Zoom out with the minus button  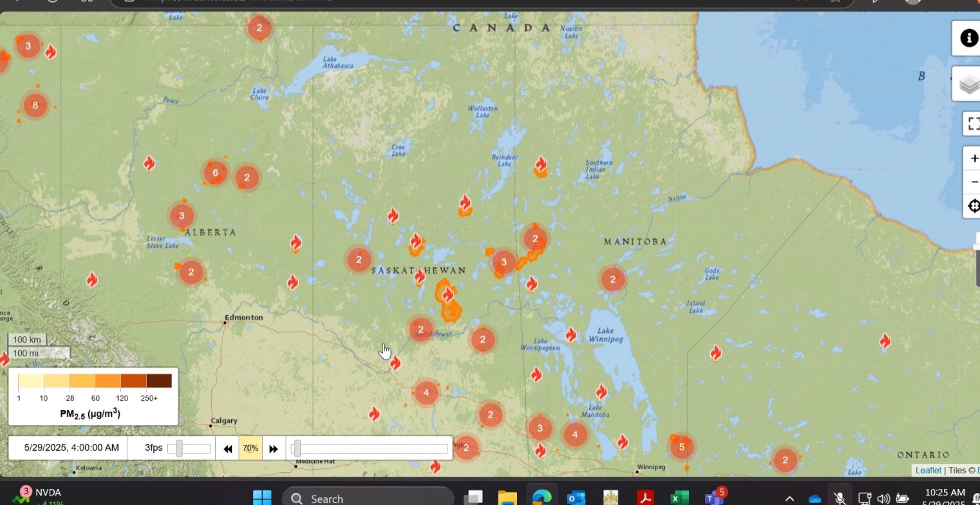pos(973,182)
